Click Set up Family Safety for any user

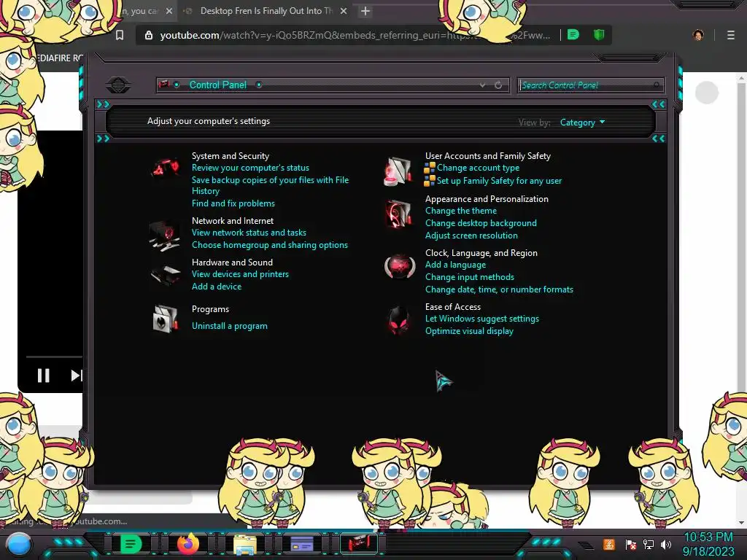[x=499, y=181]
